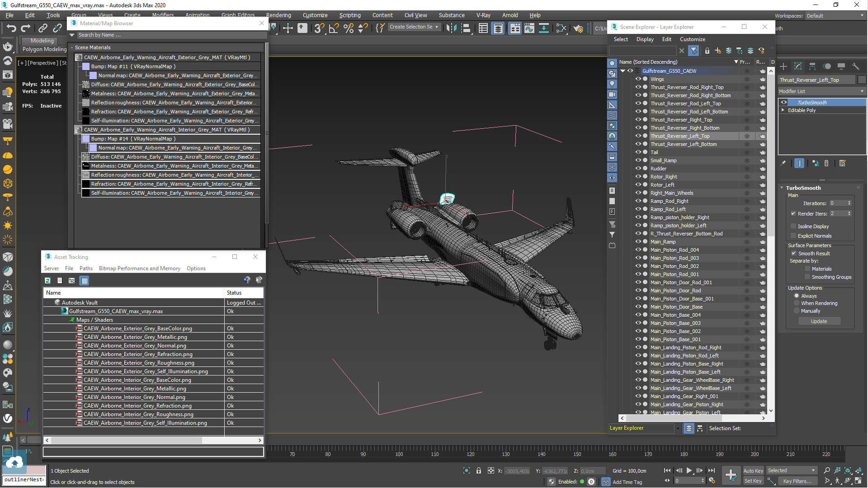Click the Material Browser search field
The image size is (868, 488).
(x=170, y=35)
